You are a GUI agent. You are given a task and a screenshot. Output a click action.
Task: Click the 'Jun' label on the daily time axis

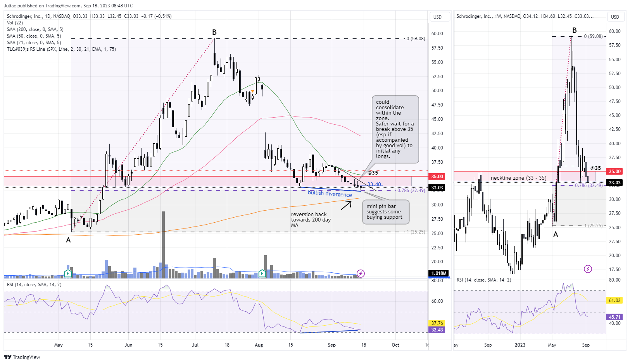pyautogui.click(x=128, y=345)
